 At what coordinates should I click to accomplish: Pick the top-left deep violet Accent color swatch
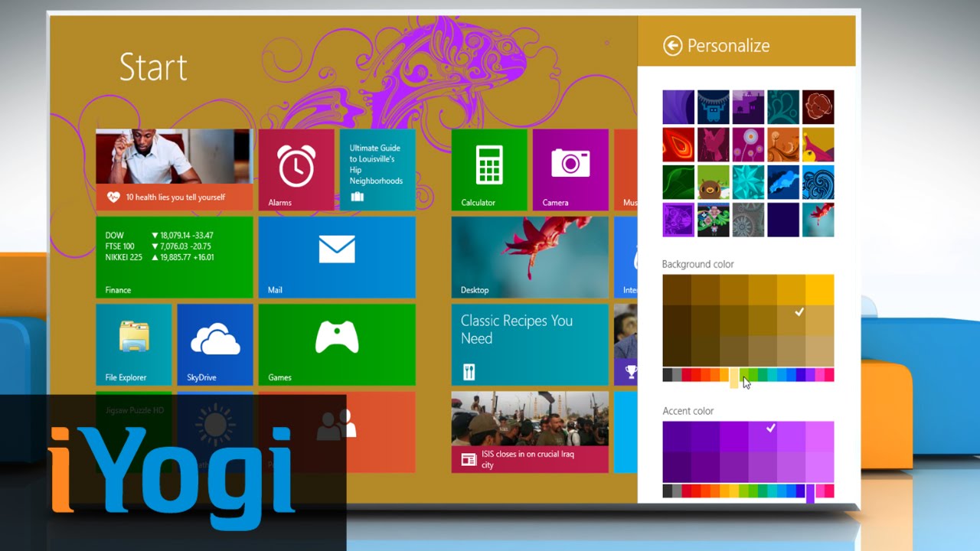coord(677,437)
